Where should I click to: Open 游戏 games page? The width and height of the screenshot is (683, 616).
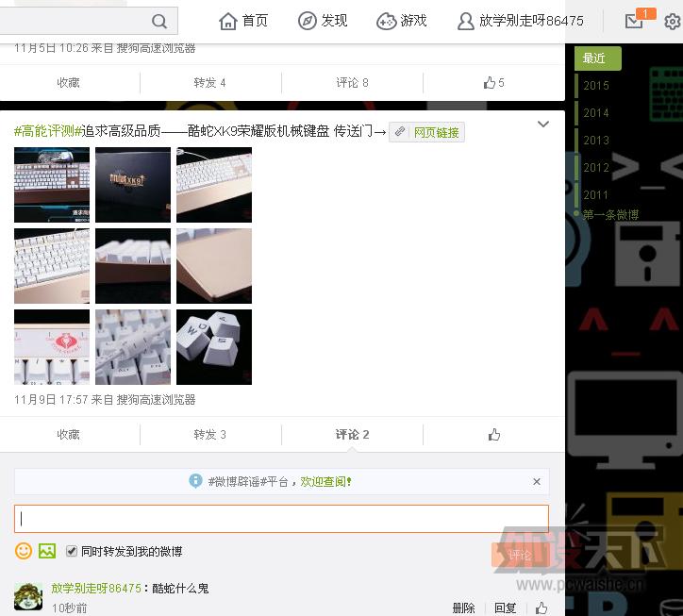[402, 21]
